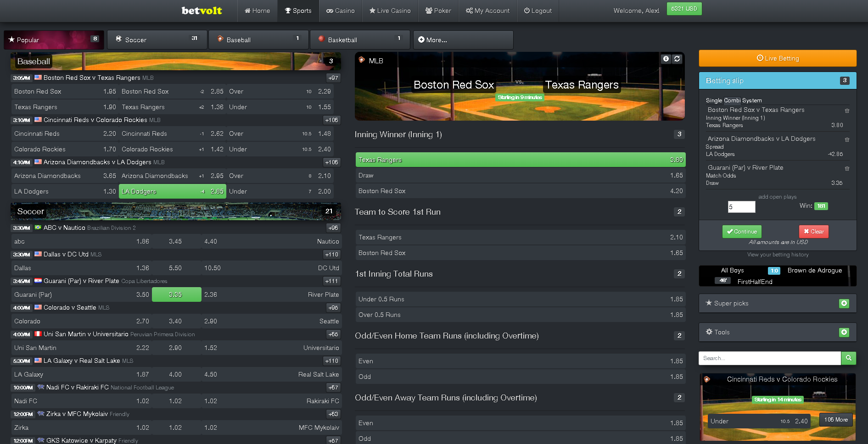
Task: Click the green search magnifier button
Action: point(849,358)
